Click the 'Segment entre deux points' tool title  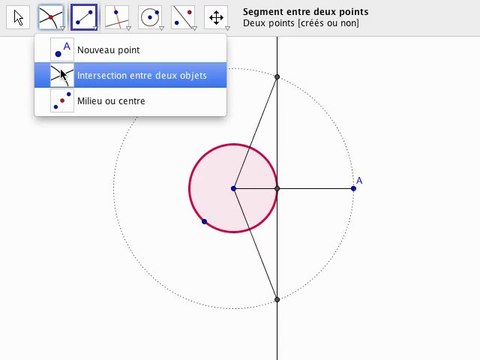306,12
